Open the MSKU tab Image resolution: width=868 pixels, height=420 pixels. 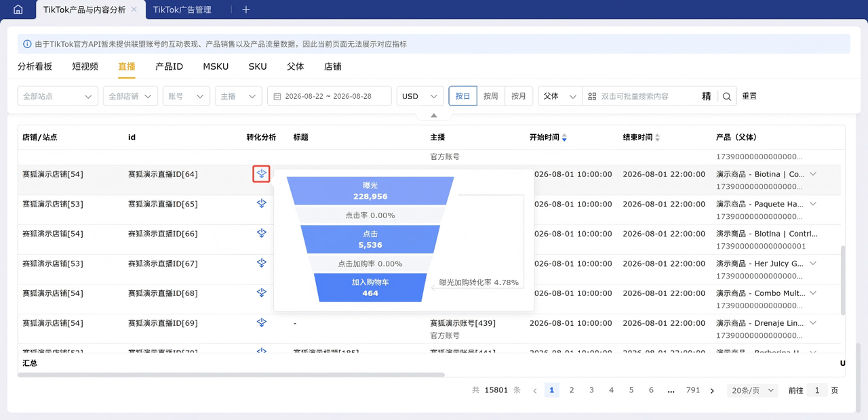click(216, 66)
